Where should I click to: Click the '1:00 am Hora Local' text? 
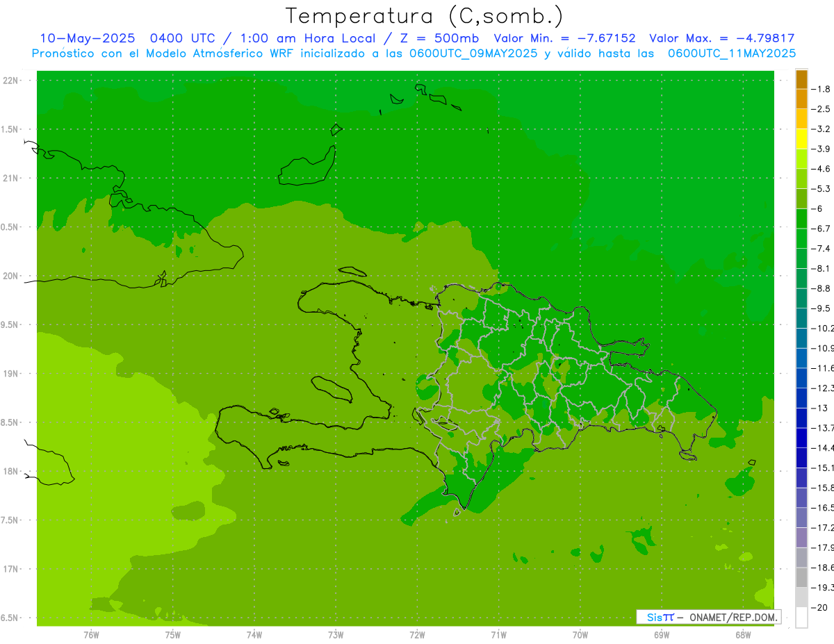(307, 38)
